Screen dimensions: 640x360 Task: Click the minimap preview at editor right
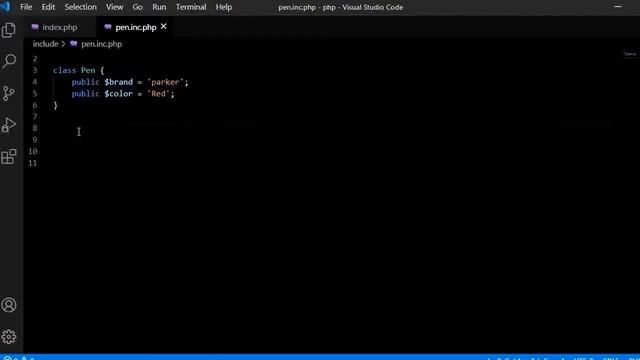[630, 54]
